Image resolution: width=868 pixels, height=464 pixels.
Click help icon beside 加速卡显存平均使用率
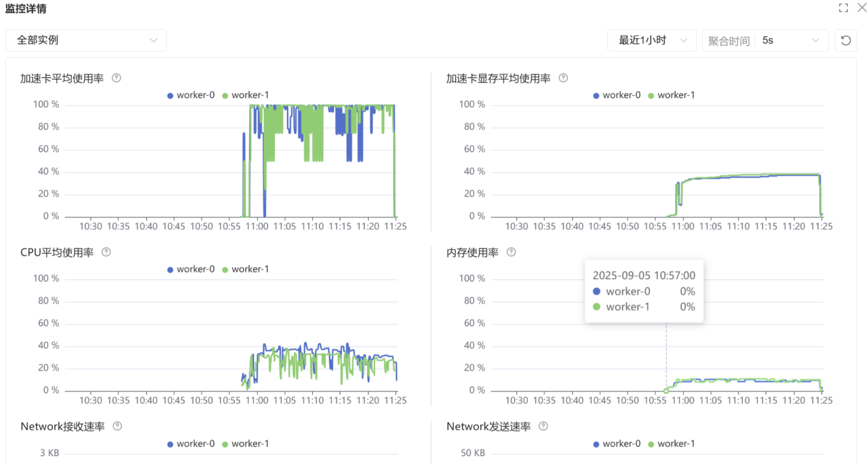563,78
